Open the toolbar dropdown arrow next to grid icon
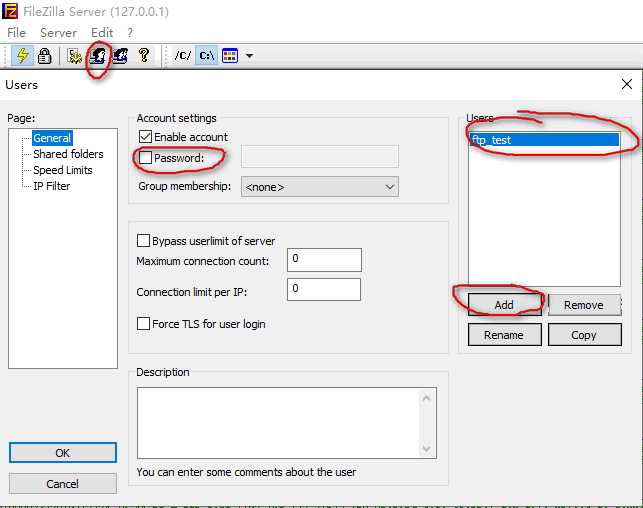 coord(249,56)
